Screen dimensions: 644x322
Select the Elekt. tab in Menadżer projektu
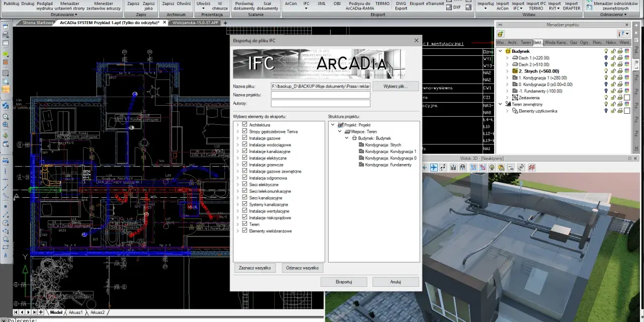(x=537, y=43)
